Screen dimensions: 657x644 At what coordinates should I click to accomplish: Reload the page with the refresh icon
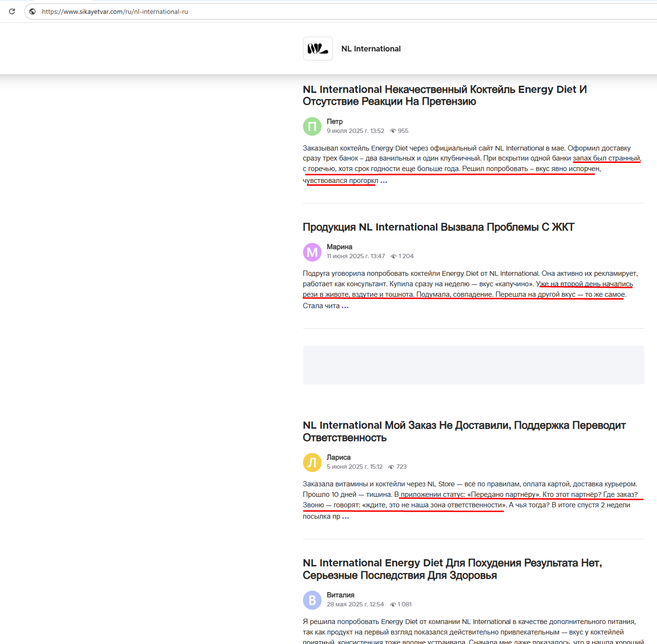(x=12, y=11)
